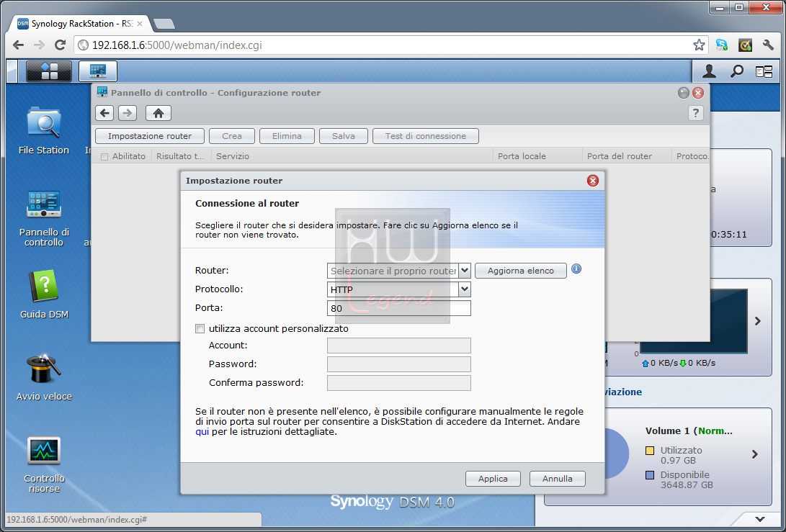Image resolution: width=786 pixels, height=532 pixels.
Task: Close the Synology RackStation tab
Action: (139, 24)
